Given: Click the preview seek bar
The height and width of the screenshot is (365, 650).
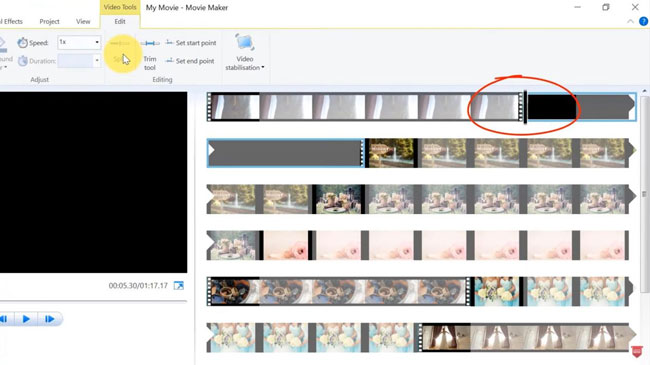Looking at the screenshot, I should (93, 300).
